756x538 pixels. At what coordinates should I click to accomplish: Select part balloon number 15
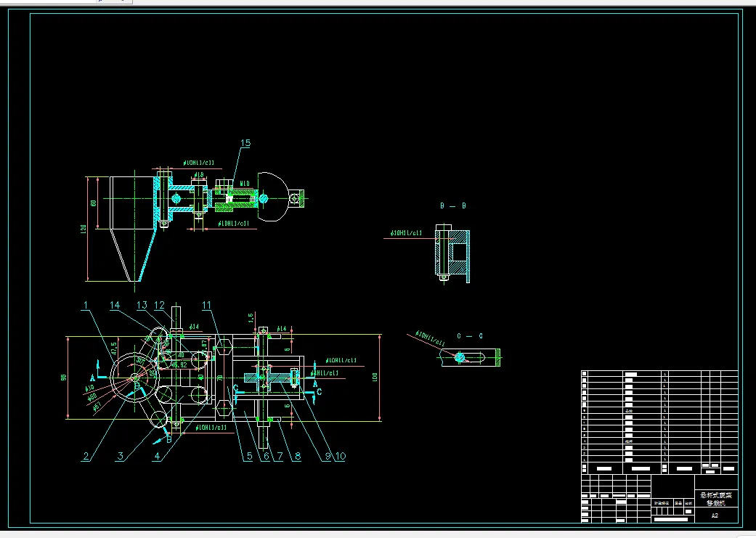click(x=245, y=143)
